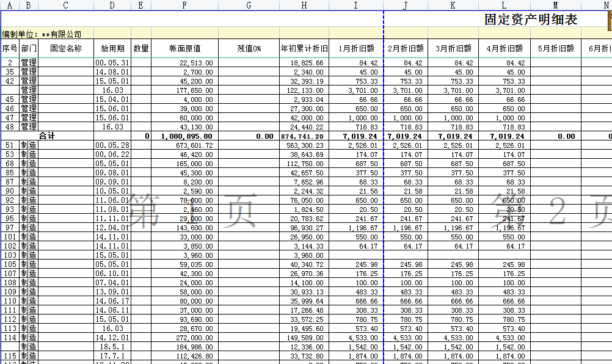Select the 固定资产明细表 title cell
612x364 pixels.
click(x=533, y=18)
